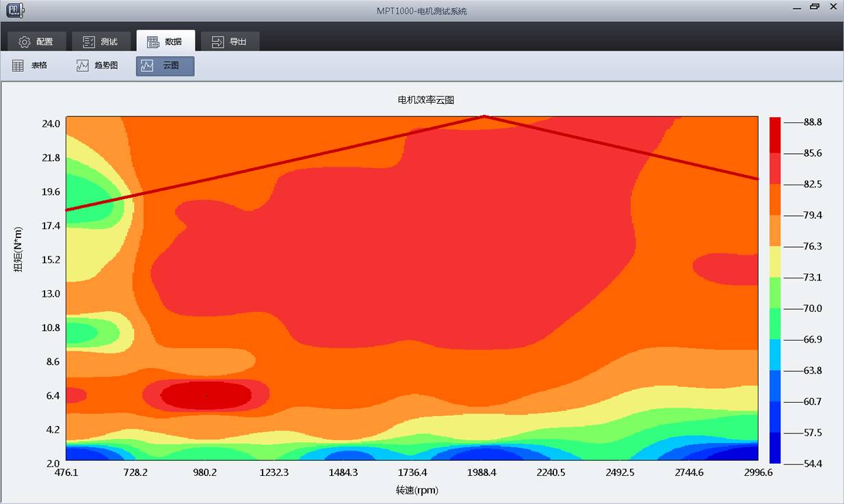844x504 pixels.
Task: Click the x-axis label 转速(rpm)
Action: click(417, 490)
